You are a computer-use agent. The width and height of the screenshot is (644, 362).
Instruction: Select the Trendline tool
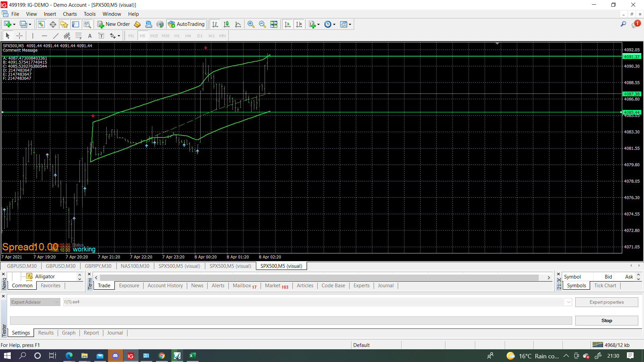pos(56,36)
